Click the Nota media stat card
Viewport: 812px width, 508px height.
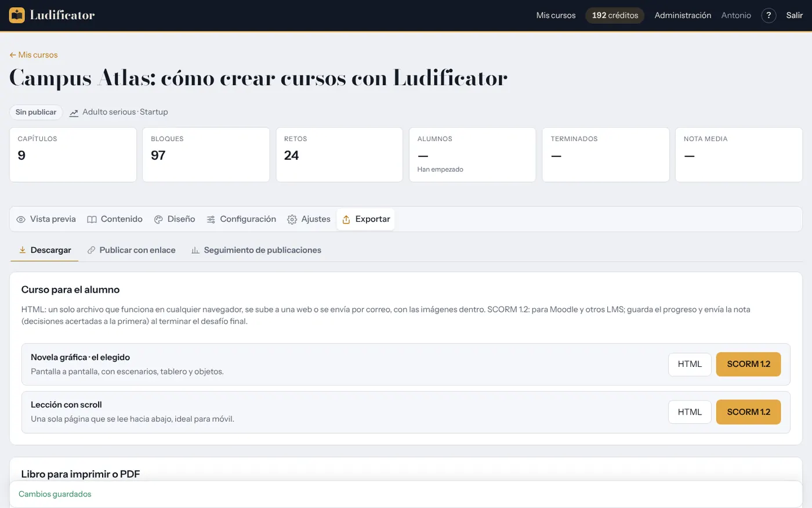pyautogui.click(x=739, y=155)
